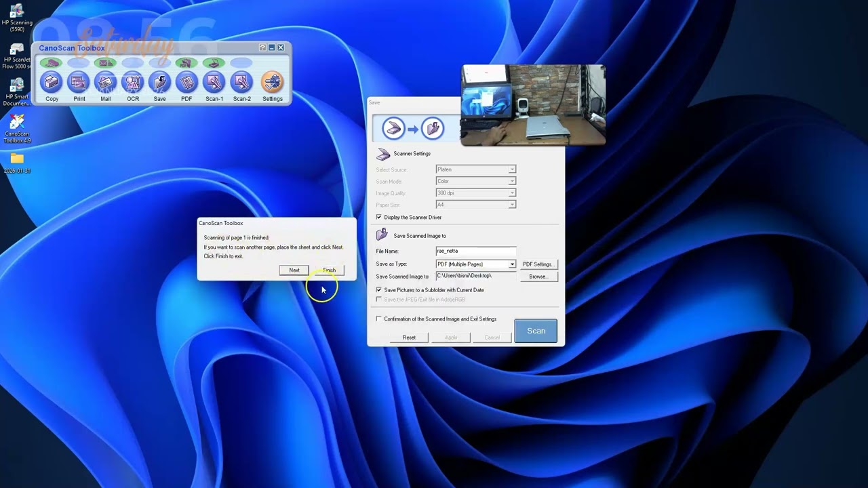Open the Image Quality dropdown showing 300 dpi
868x488 pixels.
coord(475,193)
